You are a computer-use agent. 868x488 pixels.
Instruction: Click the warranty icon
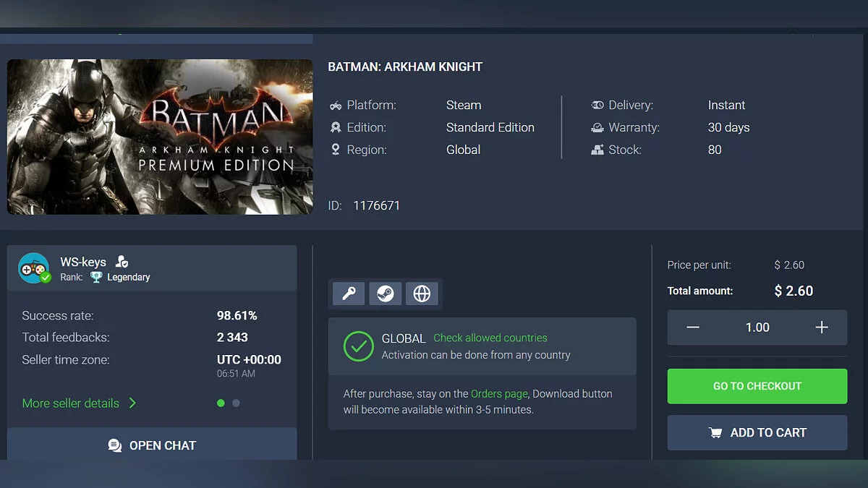pyautogui.click(x=597, y=127)
